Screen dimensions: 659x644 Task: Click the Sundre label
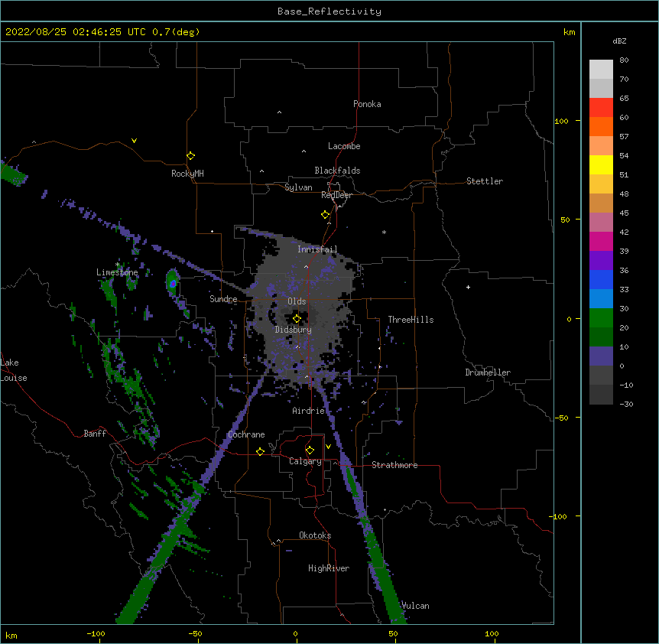pyautogui.click(x=223, y=299)
